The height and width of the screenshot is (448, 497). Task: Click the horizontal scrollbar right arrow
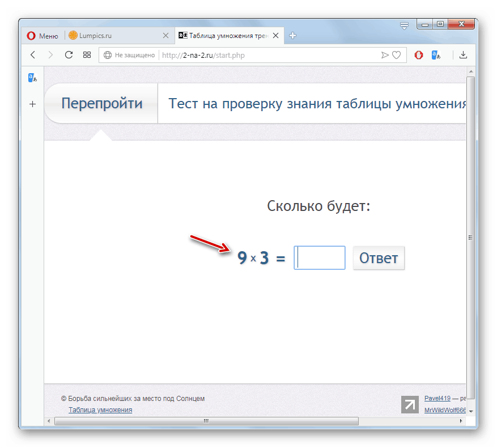[461, 421]
